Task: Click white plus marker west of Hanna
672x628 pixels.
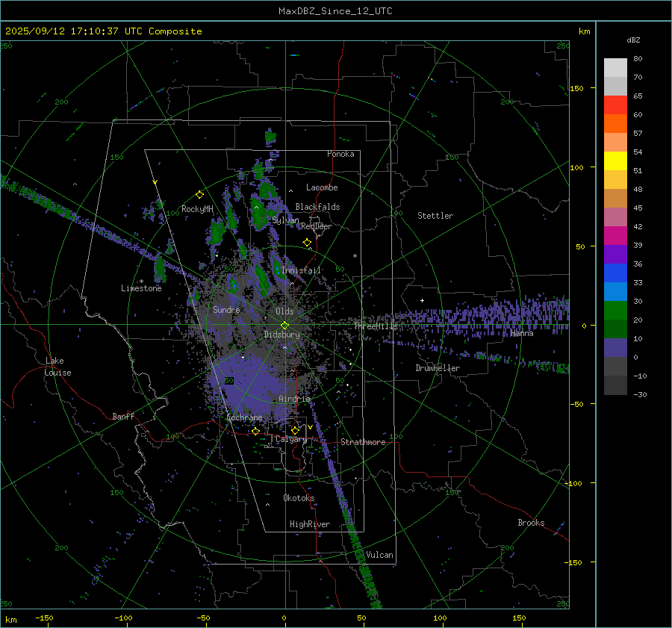Action: pos(422,300)
